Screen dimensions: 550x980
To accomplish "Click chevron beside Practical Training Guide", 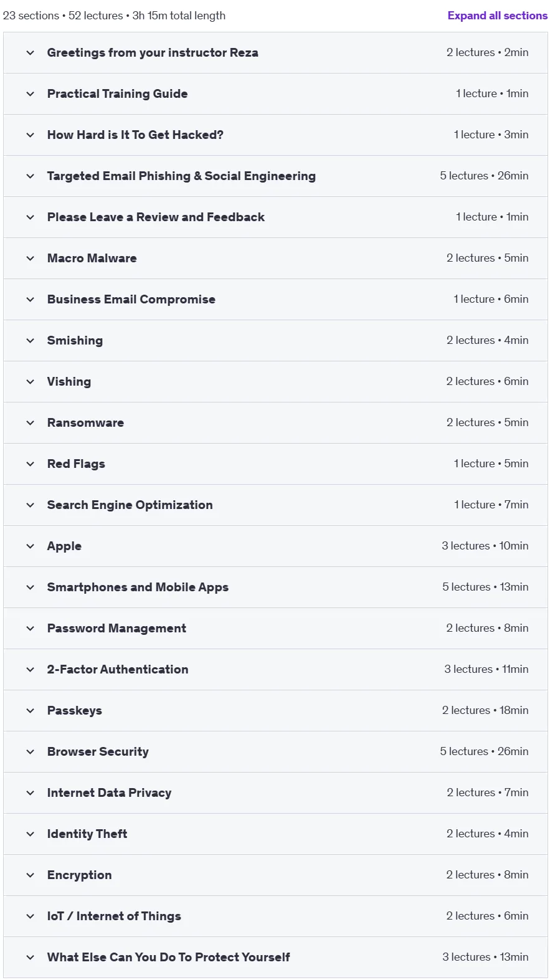I will 30,94.
